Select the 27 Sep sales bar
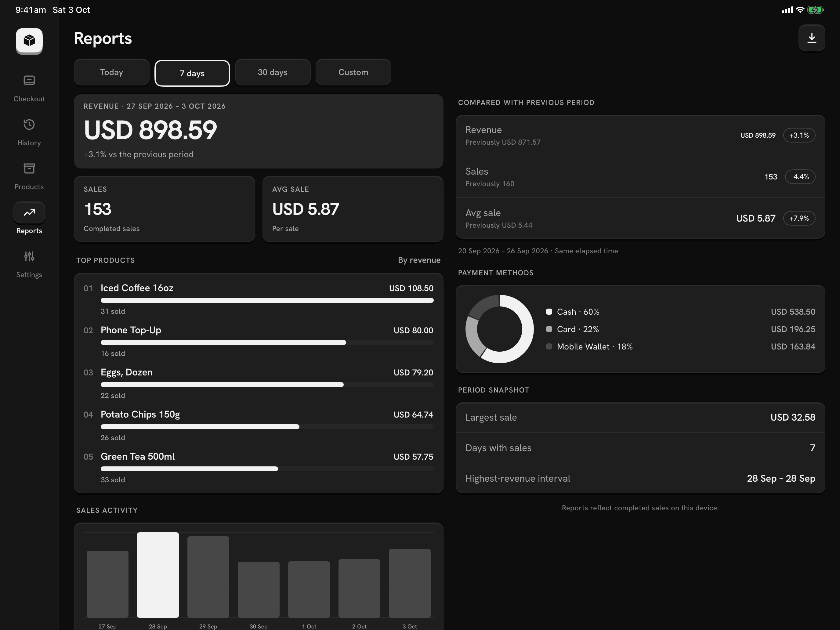This screenshot has height=630, width=840. coord(107,584)
